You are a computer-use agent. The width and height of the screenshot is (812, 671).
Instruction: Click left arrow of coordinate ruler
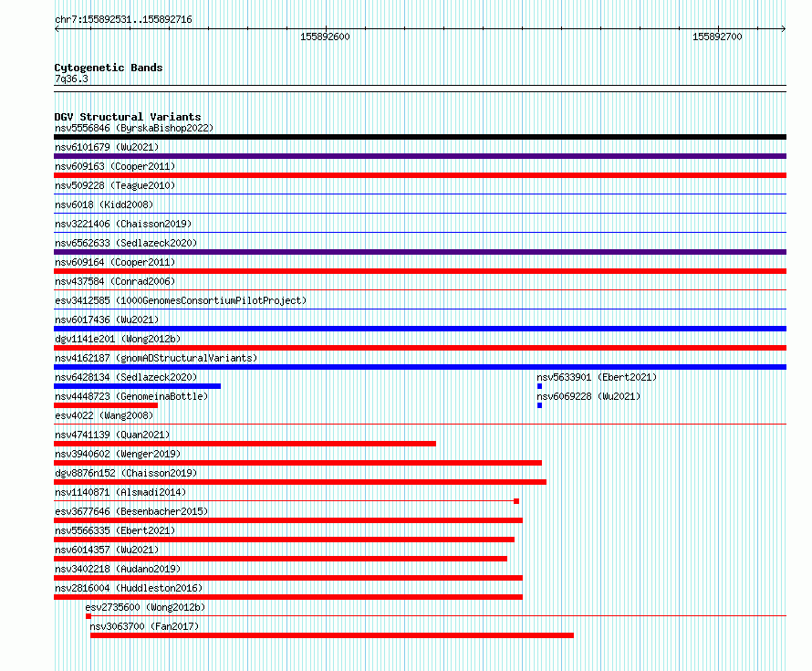pos(57,29)
